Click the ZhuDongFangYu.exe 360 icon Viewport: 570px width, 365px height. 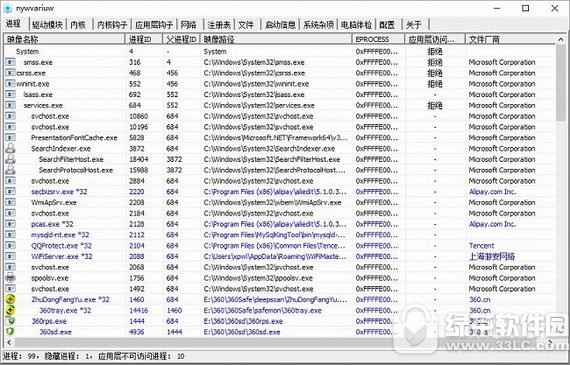coord(10,300)
